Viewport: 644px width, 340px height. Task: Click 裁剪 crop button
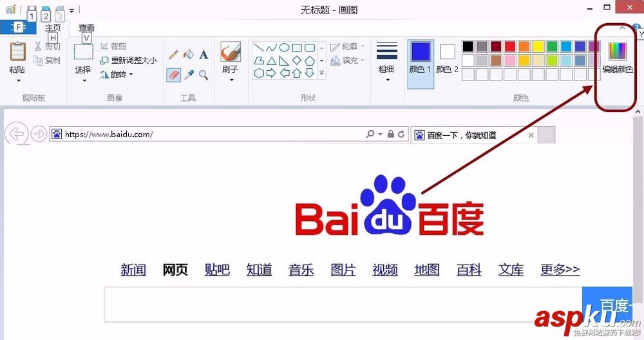(x=113, y=46)
